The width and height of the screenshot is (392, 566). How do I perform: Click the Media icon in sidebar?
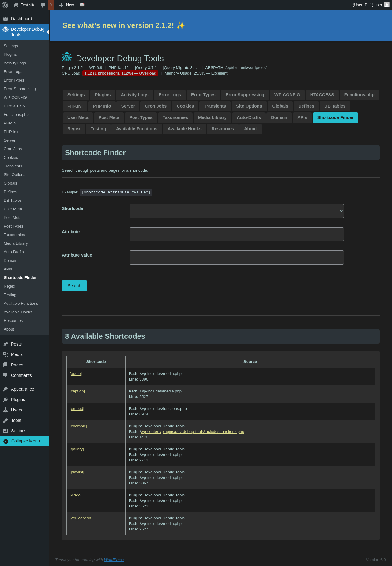pos(6,354)
